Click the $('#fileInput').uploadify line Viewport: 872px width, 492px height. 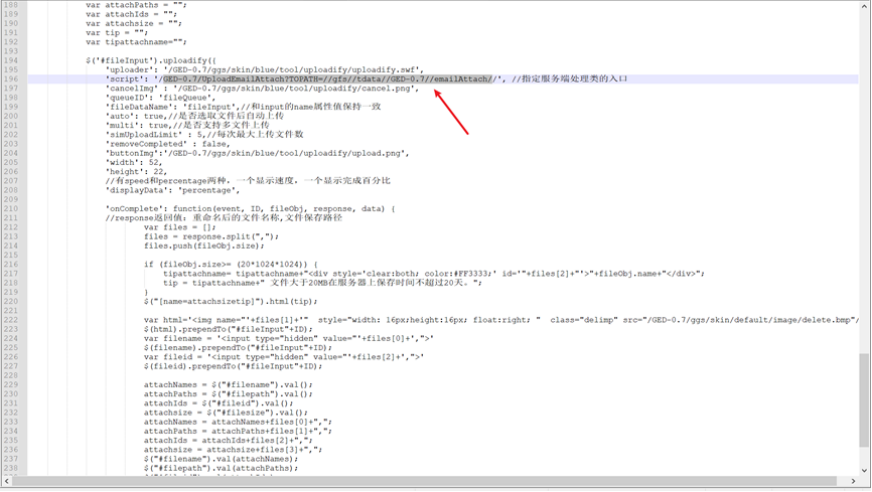[151, 61]
